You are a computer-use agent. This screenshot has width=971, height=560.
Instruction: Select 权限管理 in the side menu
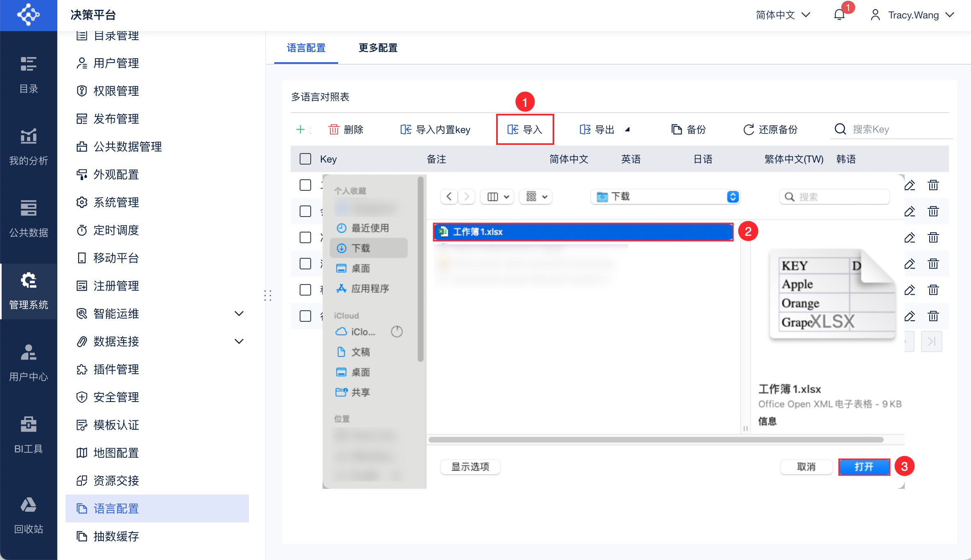(116, 91)
